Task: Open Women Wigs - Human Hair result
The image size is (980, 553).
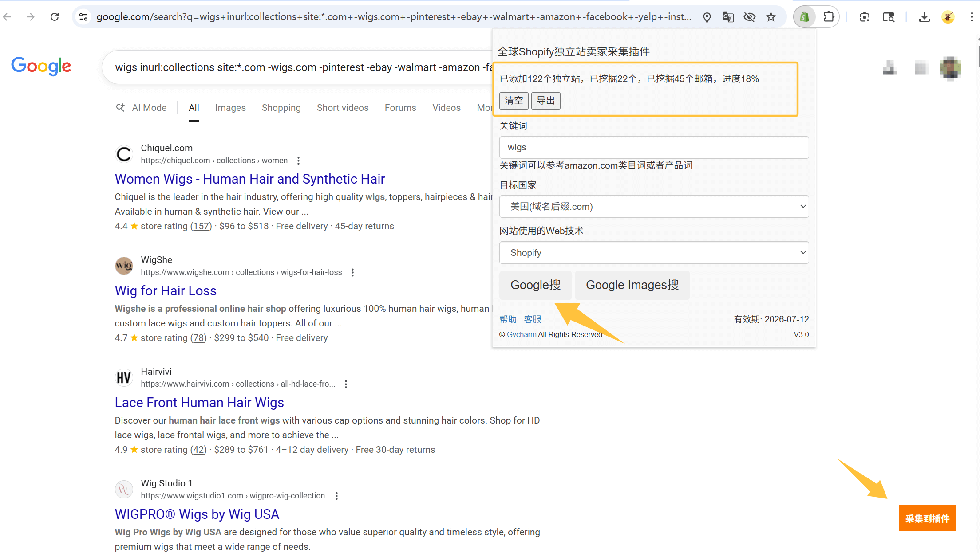Action: [x=249, y=179]
